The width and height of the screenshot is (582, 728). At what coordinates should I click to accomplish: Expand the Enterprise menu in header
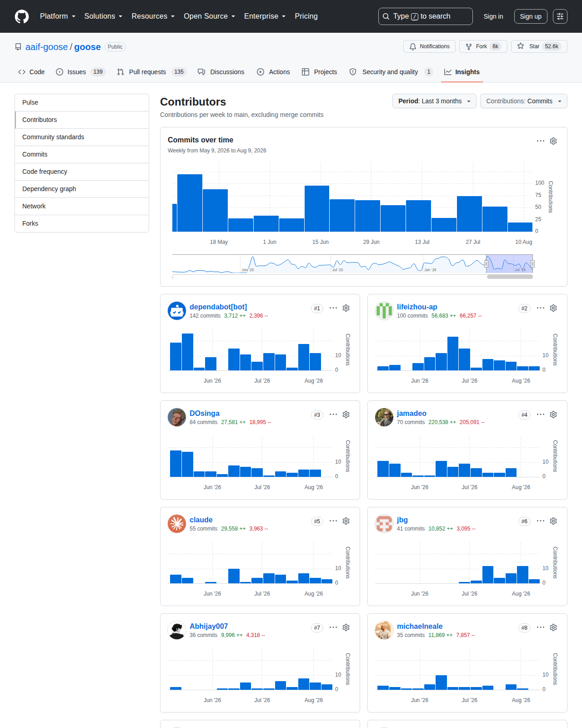click(x=265, y=16)
